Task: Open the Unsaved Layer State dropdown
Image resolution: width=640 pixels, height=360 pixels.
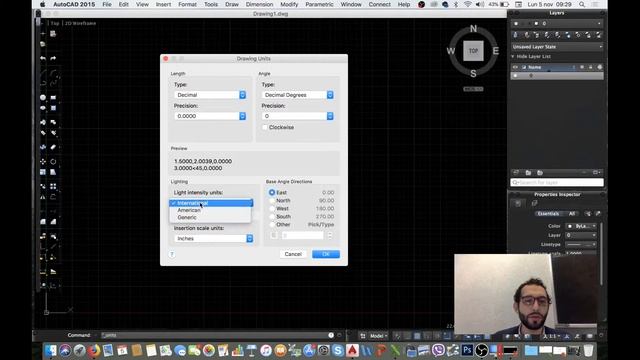Action: tap(557, 47)
